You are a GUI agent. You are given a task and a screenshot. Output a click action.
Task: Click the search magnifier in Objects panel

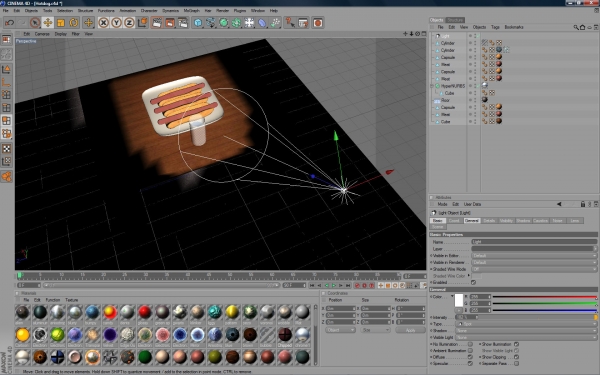pos(576,27)
